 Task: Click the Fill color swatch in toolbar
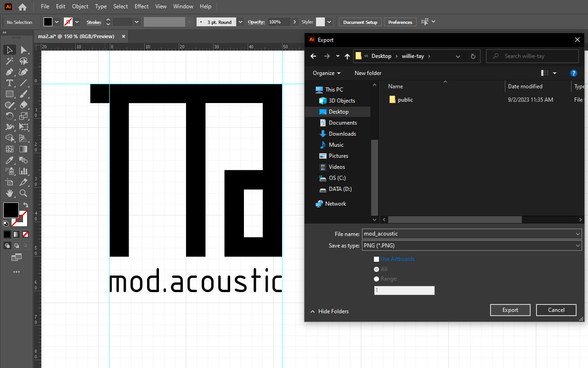tap(11, 210)
